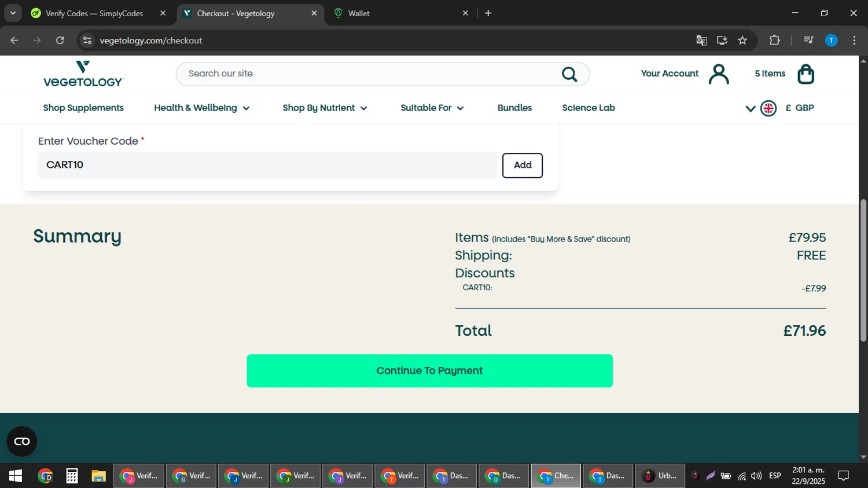Click scrollbar up arrow
Image resolution: width=868 pixels, height=488 pixels.
(x=863, y=60)
